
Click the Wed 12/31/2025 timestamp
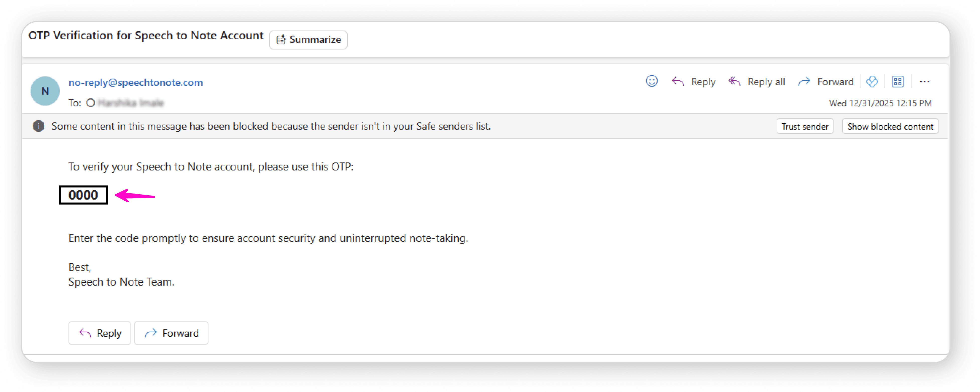click(880, 104)
